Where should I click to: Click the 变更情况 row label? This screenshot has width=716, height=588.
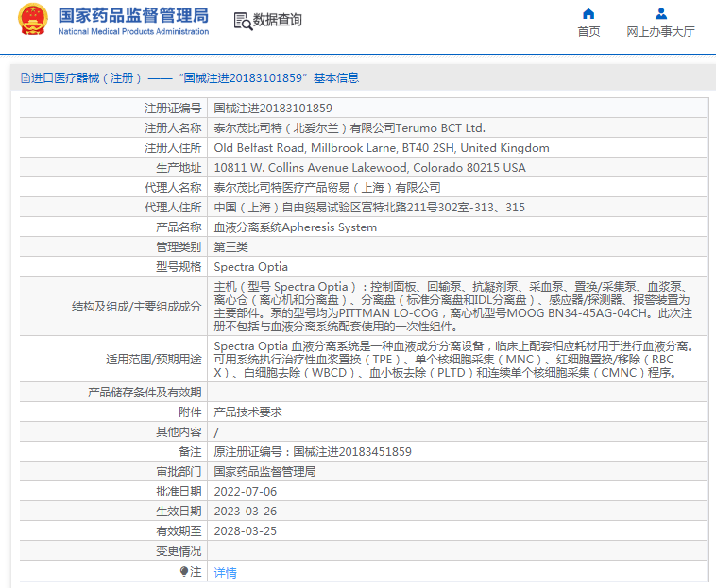point(179,551)
